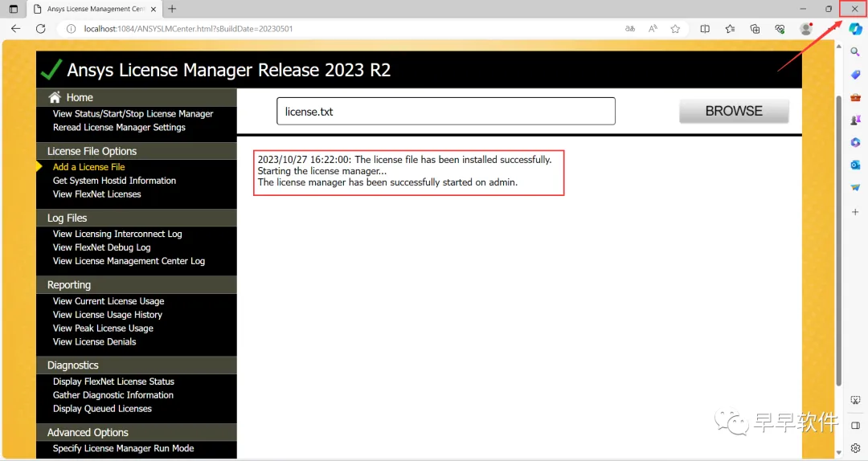The image size is (868, 461).
Task: Open Browser essentials heart icon
Action: tap(780, 29)
